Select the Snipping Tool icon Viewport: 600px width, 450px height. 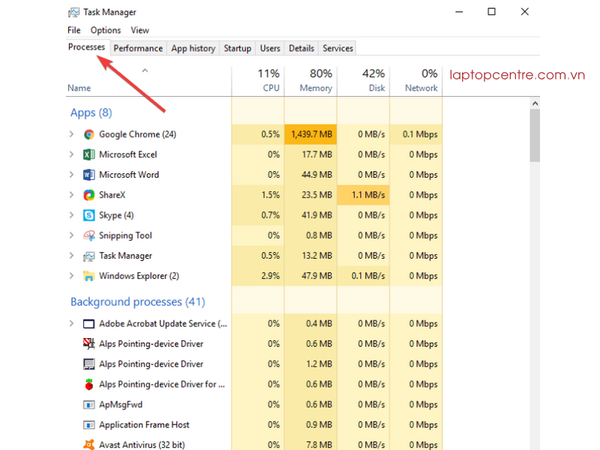click(x=89, y=235)
